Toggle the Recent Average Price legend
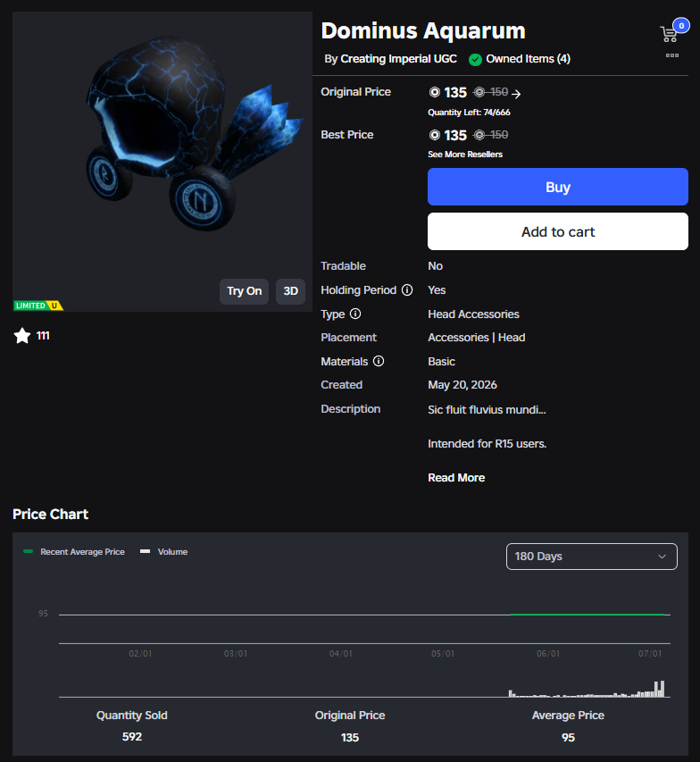700x762 pixels. click(x=74, y=551)
